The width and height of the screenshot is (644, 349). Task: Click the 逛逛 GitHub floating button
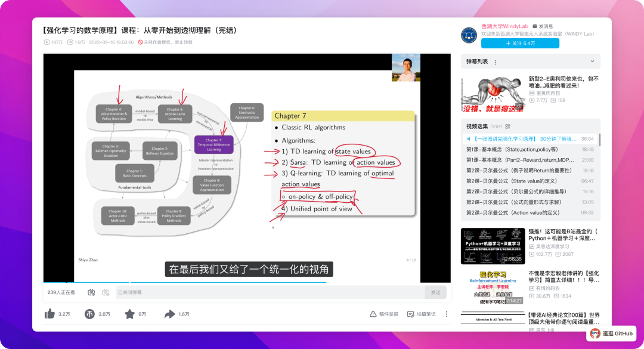pos(611,333)
